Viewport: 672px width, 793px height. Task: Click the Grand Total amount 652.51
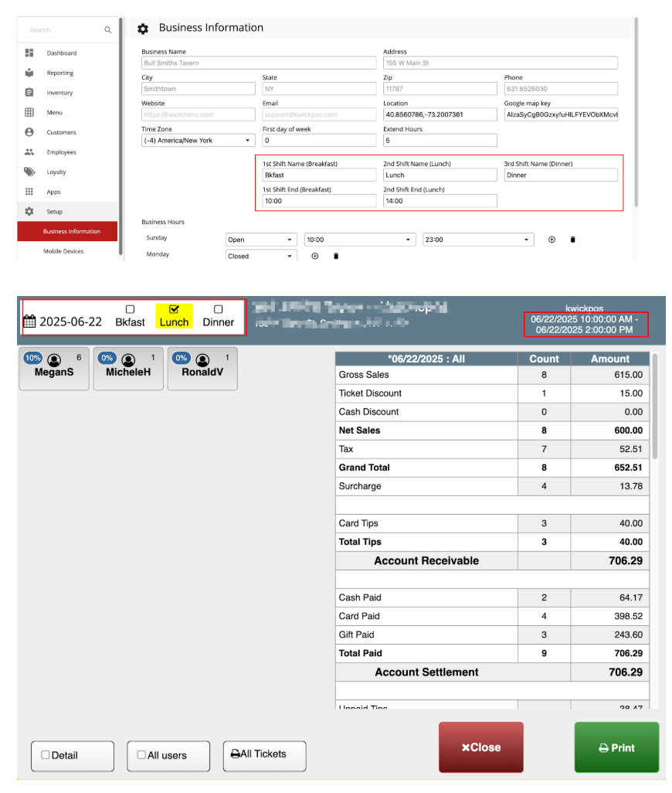(x=628, y=468)
